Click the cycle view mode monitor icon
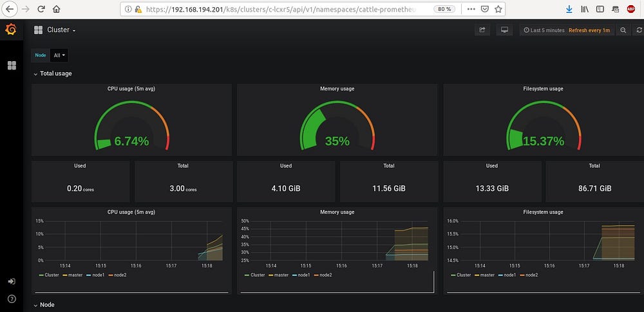 click(x=505, y=30)
